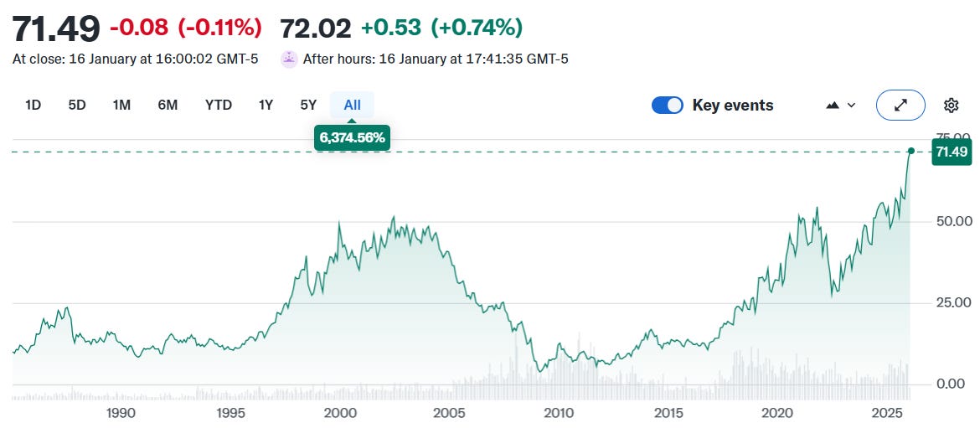Click the 2000 label on time axis

[x=340, y=412]
